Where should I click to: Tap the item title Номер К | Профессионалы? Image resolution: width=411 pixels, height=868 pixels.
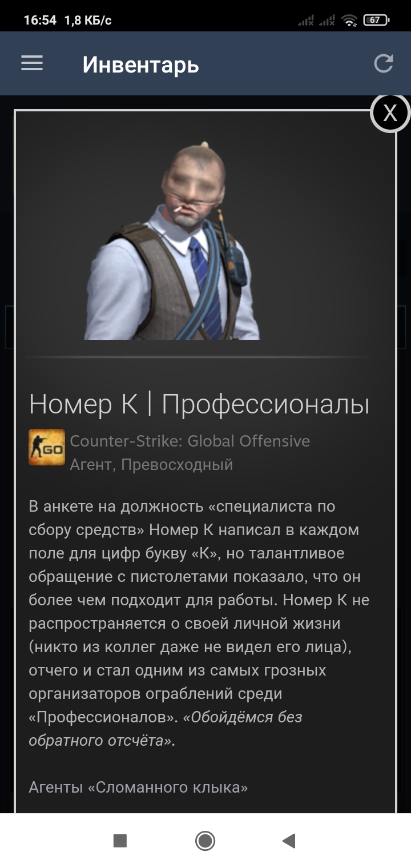click(199, 404)
